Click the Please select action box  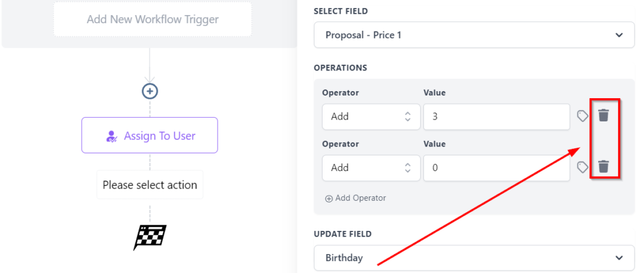tap(150, 185)
